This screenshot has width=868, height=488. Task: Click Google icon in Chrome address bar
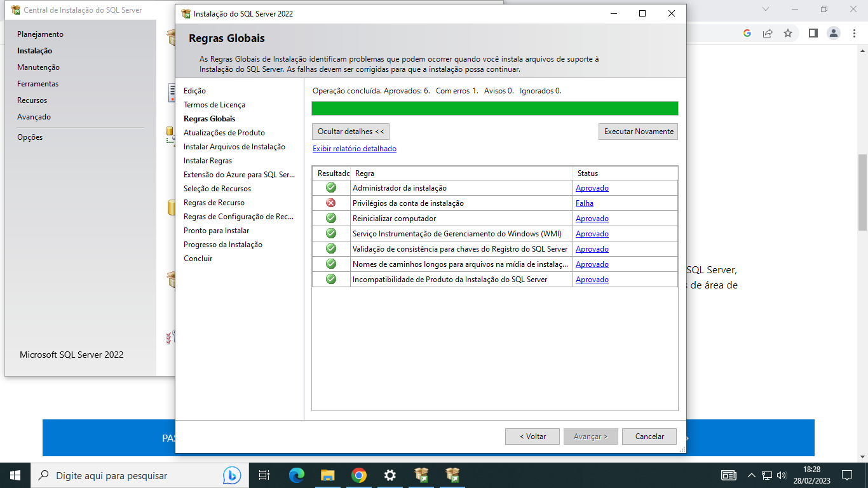click(x=747, y=33)
